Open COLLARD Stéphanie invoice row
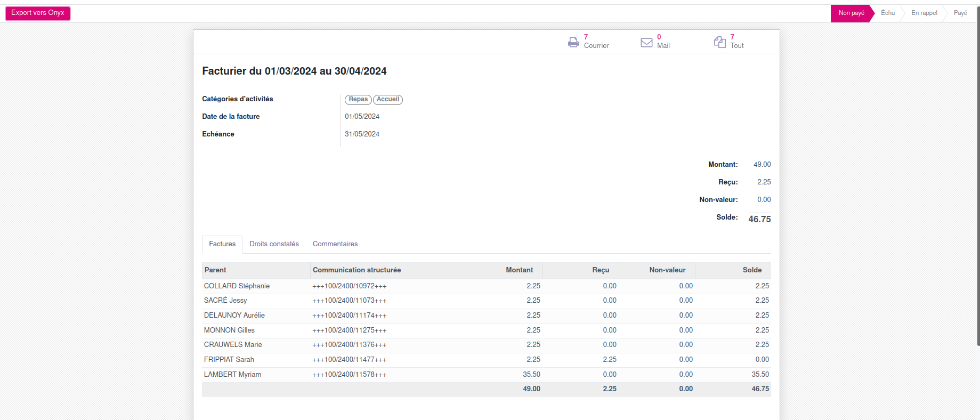Screen dimensions: 980x420 point(487,286)
